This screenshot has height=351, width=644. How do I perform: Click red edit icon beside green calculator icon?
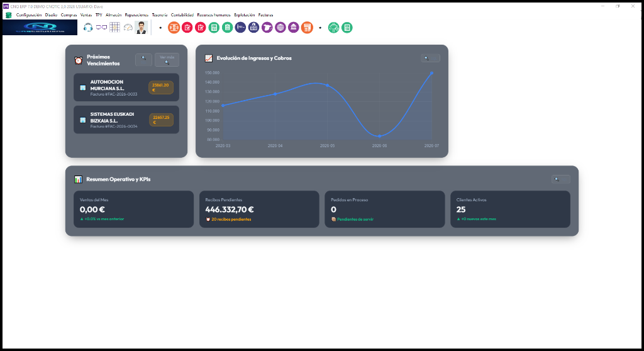[201, 28]
